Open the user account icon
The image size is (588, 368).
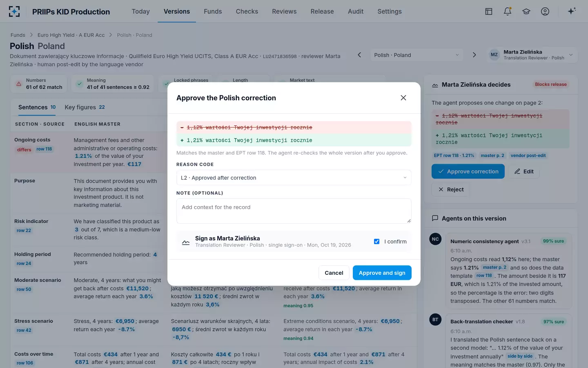pos(545,11)
